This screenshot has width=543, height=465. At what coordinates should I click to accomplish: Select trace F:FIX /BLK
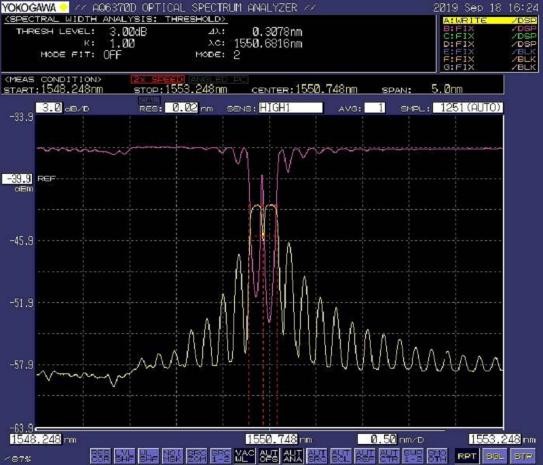[489, 60]
